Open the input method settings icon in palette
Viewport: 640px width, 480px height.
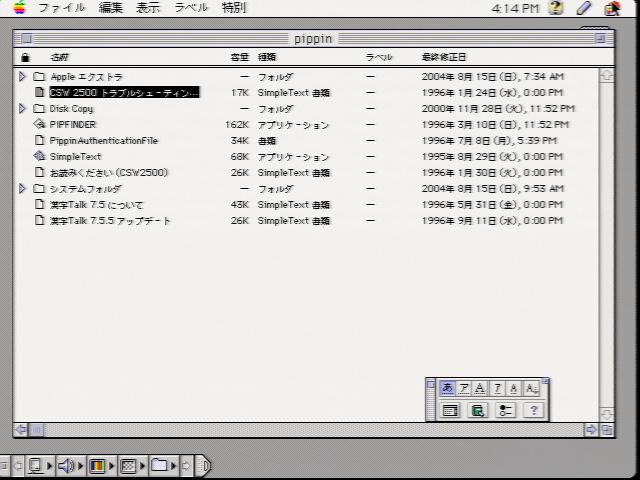[505, 410]
